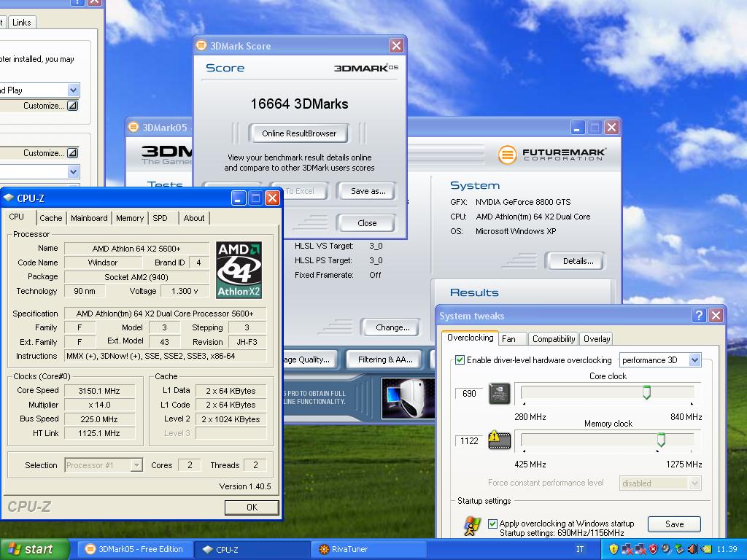
Task: Click the 3DMark Score title bar icon
Action: point(201,45)
